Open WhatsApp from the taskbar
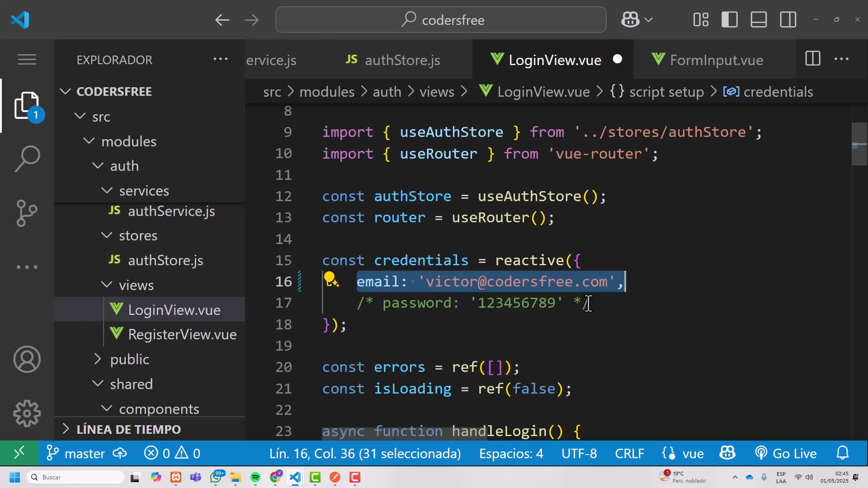 click(x=216, y=477)
